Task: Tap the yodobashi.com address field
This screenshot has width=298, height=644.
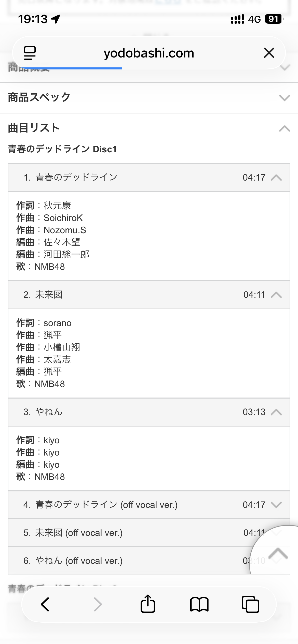Action: 149,53
